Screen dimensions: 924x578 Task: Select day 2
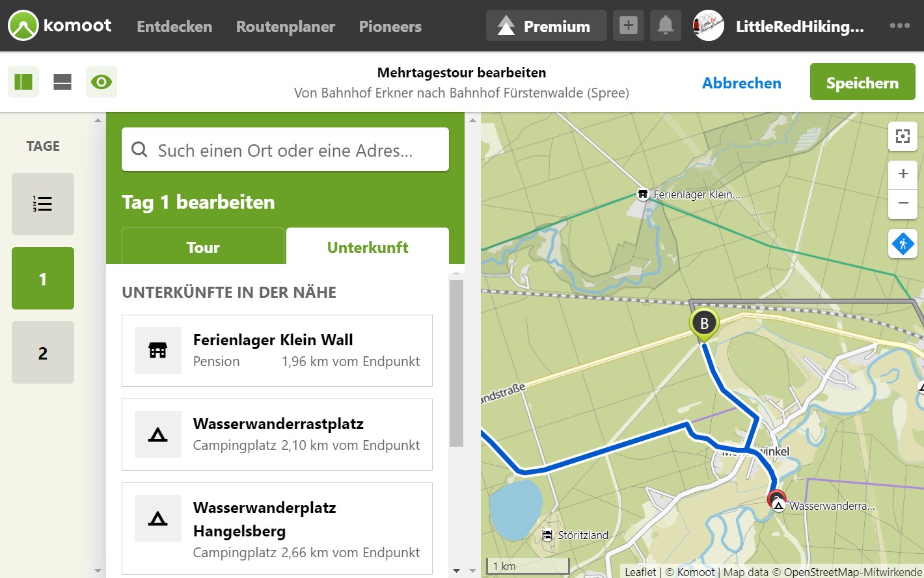click(x=43, y=352)
